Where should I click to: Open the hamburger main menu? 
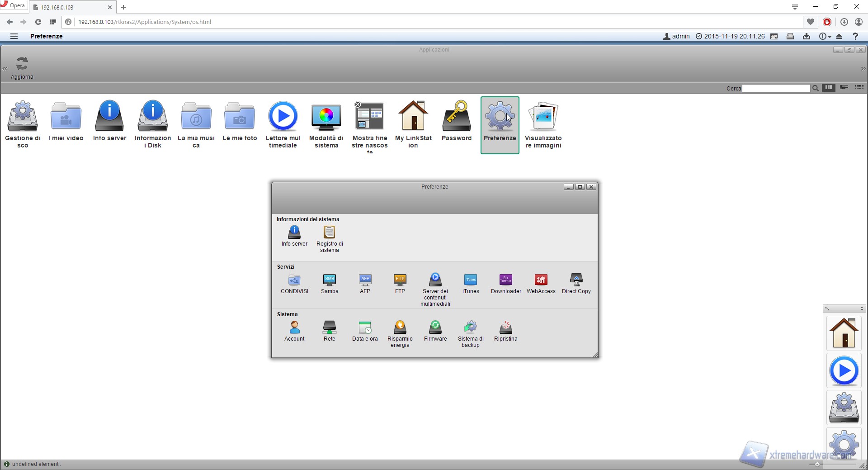pos(14,36)
